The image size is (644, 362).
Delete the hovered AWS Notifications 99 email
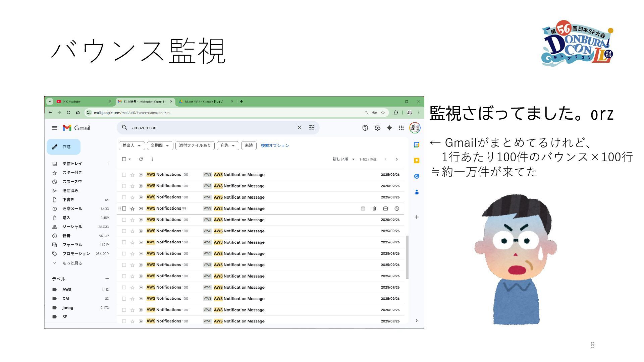374,208
